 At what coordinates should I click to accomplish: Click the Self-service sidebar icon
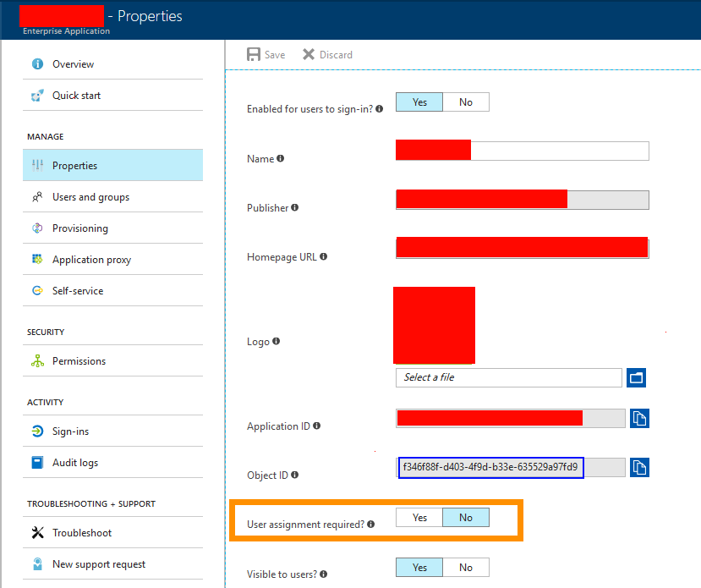tap(36, 290)
